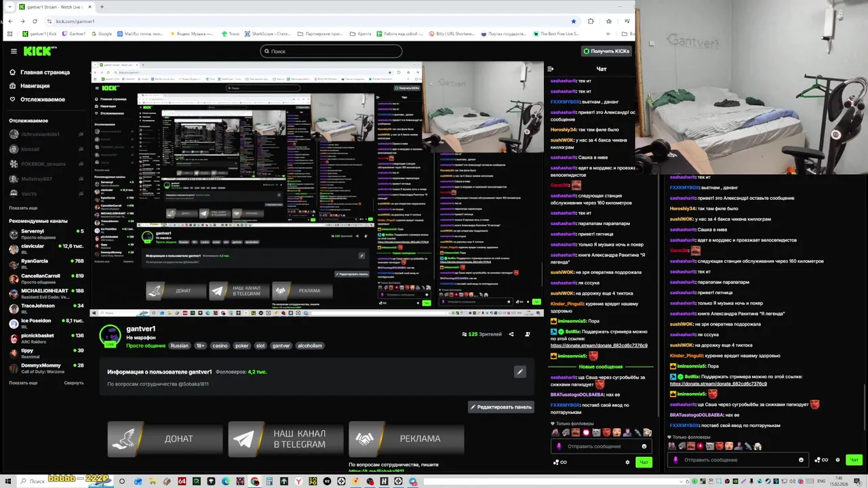
Task: Open followed channel richrussiankids1
Action: point(45,134)
